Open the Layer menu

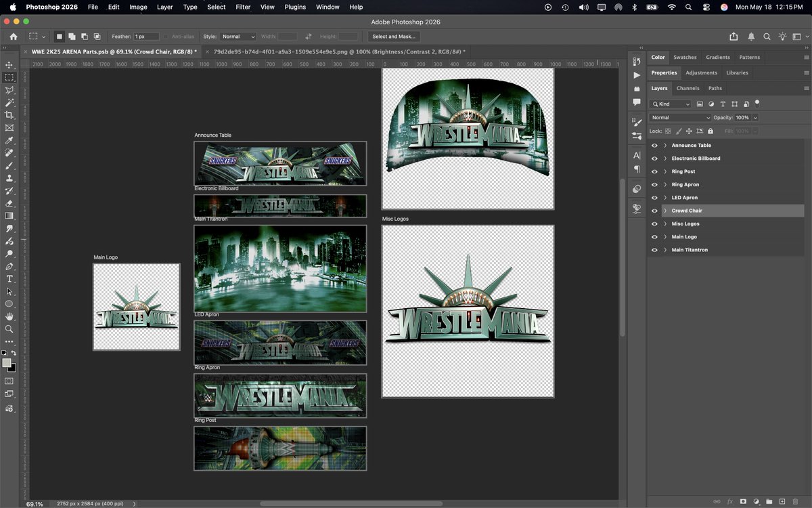point(164,7)
